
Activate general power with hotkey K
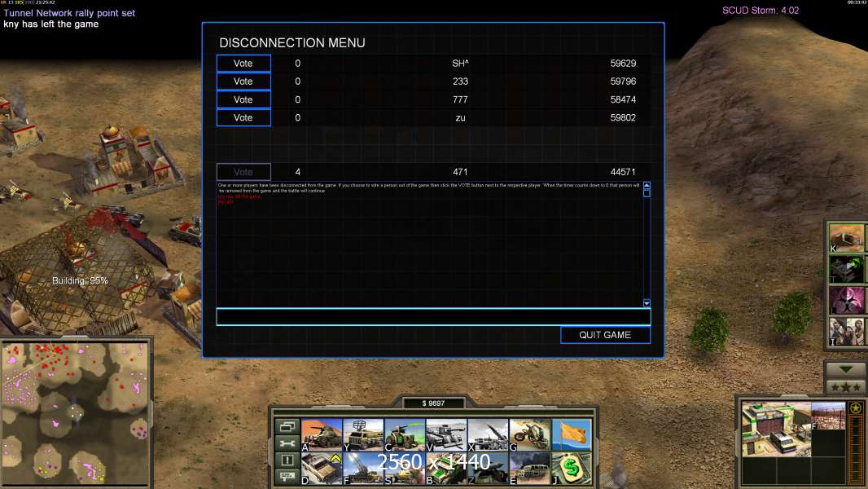click(x=847, y=238)
